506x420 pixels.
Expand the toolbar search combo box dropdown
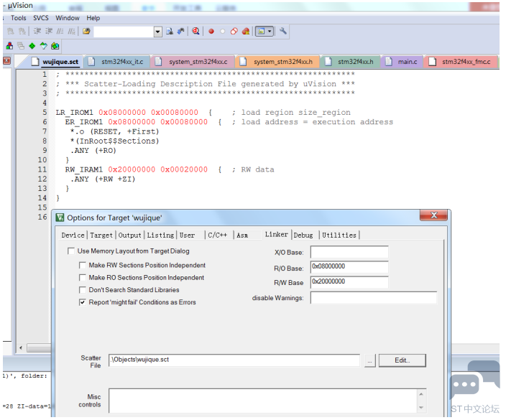point(158,32)
